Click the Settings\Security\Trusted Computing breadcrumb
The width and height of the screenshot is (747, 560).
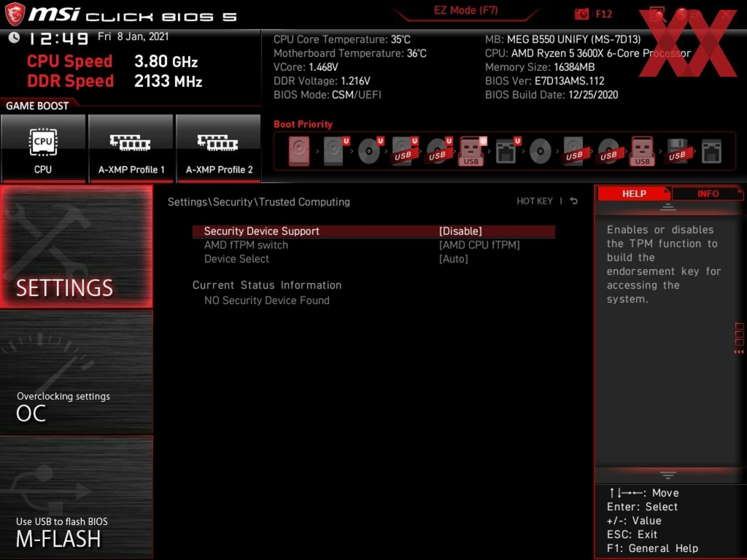point(259,201)
